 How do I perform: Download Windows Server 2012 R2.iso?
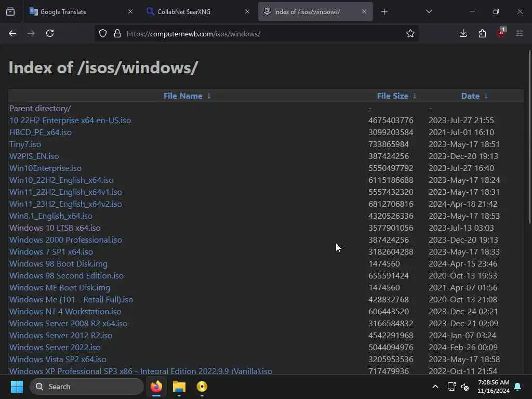61,335
